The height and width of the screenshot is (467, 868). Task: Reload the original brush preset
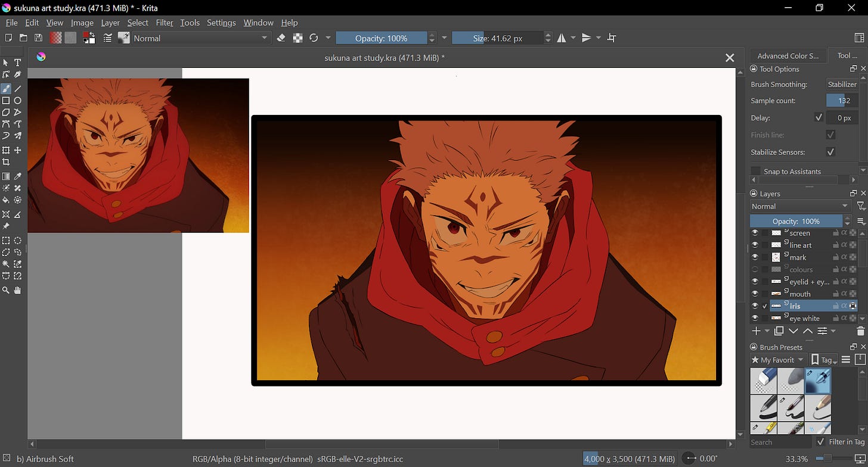314,38
